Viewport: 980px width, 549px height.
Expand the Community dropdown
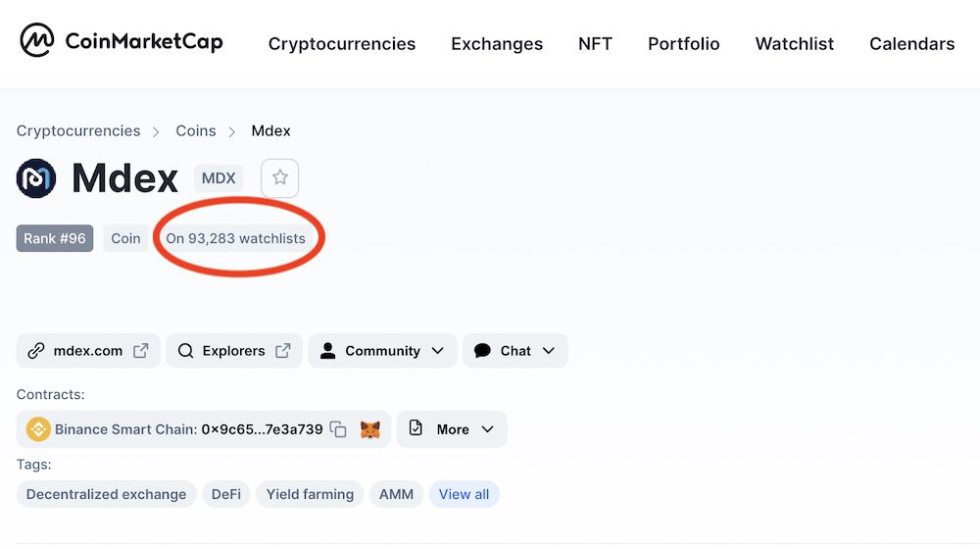tap(382, 351)
